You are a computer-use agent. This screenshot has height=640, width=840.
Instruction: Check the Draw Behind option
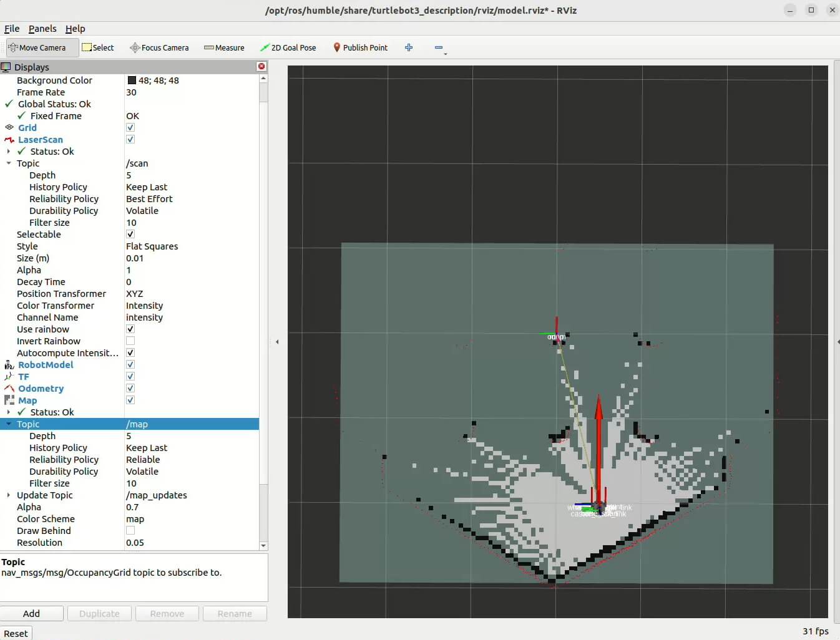[130, 531]
